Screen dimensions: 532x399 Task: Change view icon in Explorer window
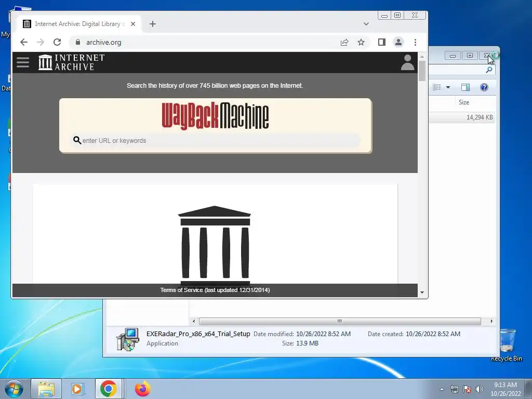pos(437,87)
